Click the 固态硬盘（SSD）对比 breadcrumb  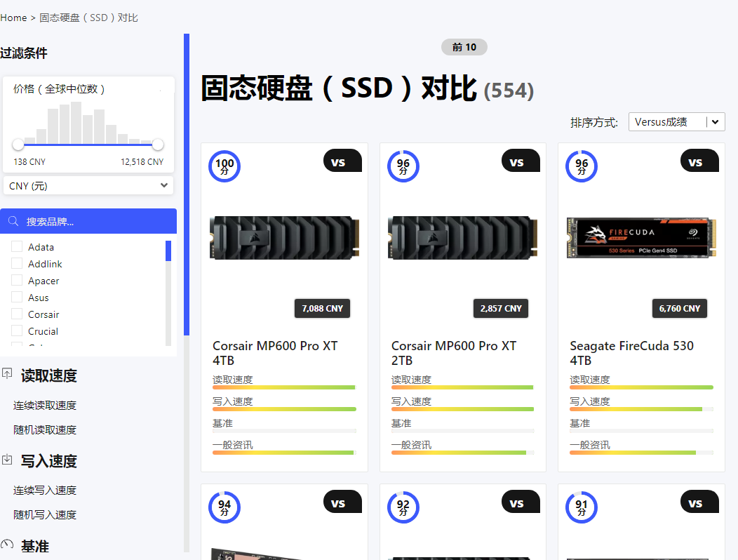pyautogui.click(x=88, y=18)
